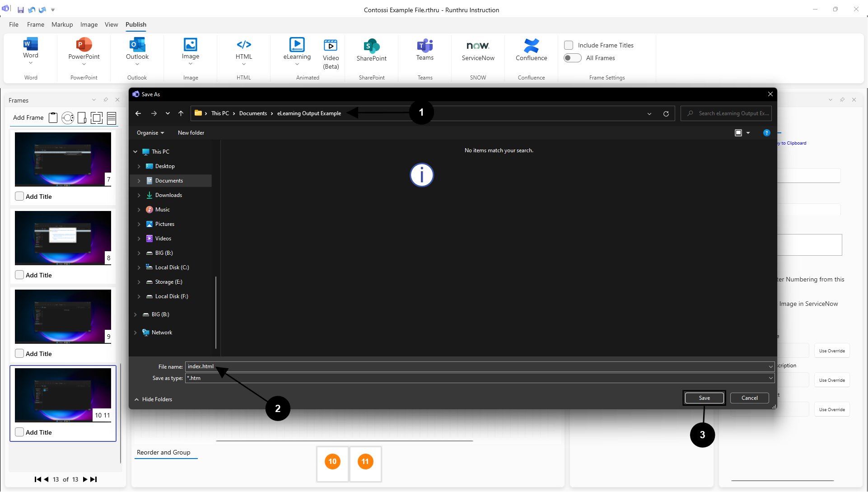This screenshot has width=868, height=492.
Task: Open the File menu
Action: (14, 24)
